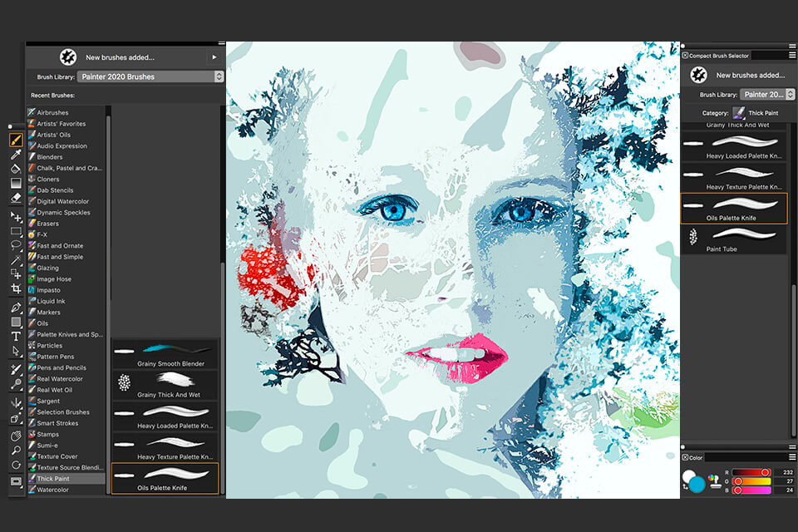Click the red R channel slider

coord(750,472)
